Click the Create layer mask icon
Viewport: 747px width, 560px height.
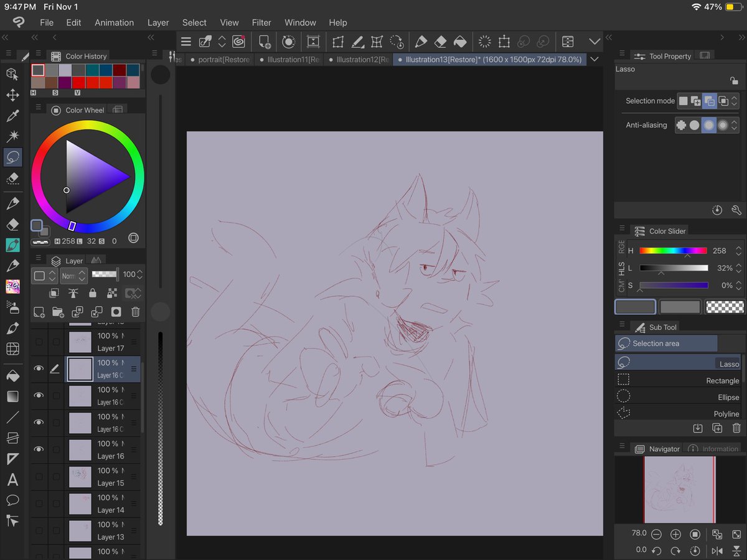[x=116, y=312]
